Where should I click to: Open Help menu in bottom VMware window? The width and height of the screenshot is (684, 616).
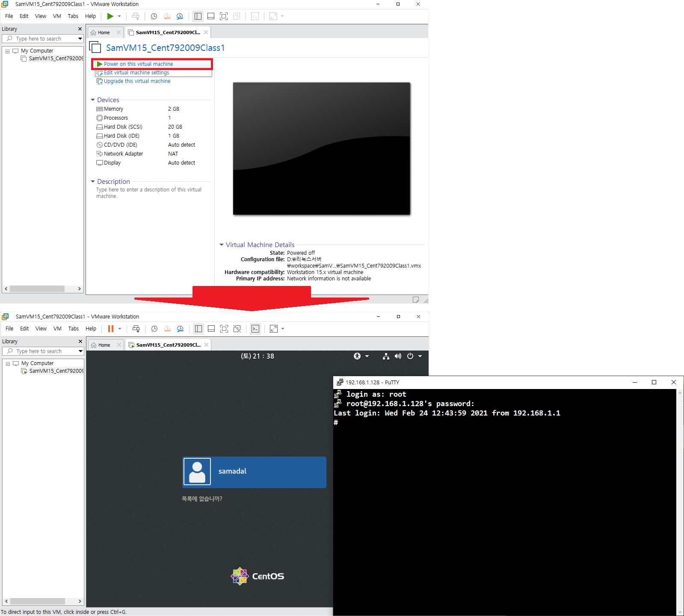pos(91,329)
